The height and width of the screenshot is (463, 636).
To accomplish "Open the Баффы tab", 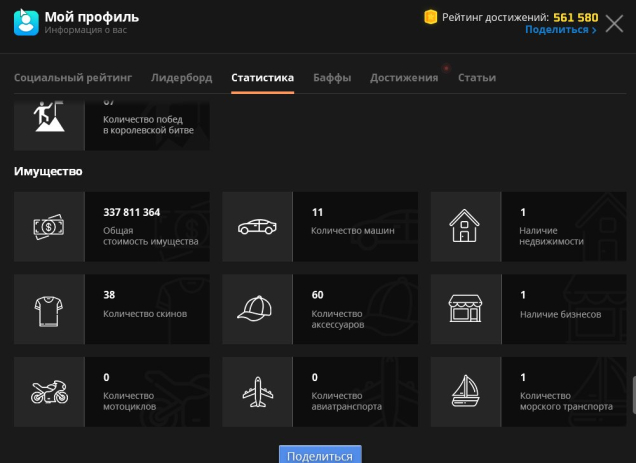I will point(332,78).
